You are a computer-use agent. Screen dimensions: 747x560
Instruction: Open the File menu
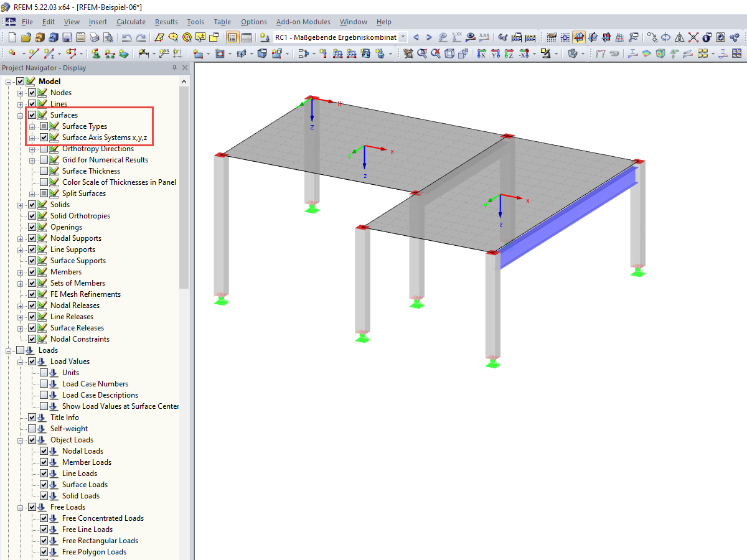coord(27,22)
